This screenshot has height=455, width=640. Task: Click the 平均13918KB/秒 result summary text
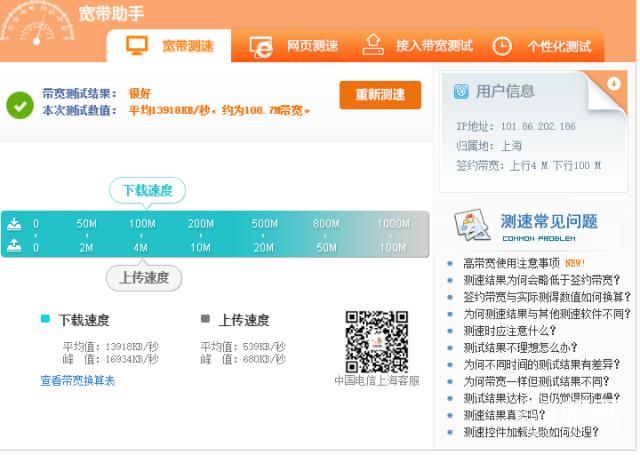(219, 110)
